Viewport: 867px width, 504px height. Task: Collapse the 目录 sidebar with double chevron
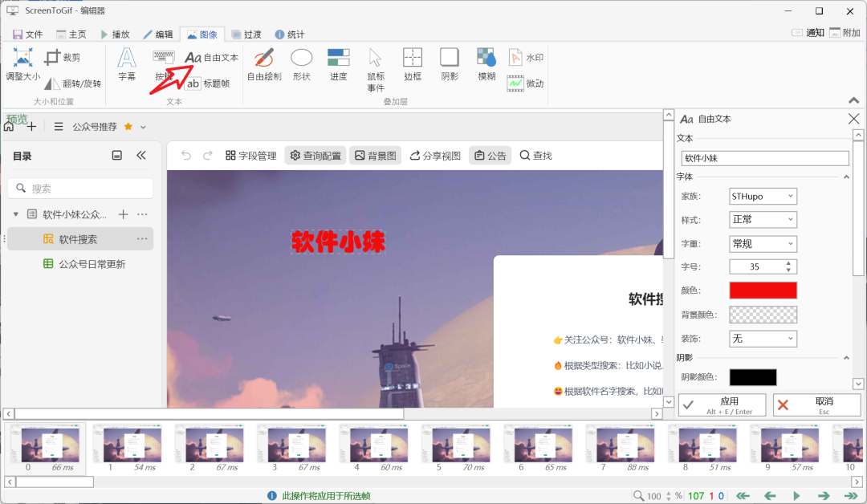[141, 155]
